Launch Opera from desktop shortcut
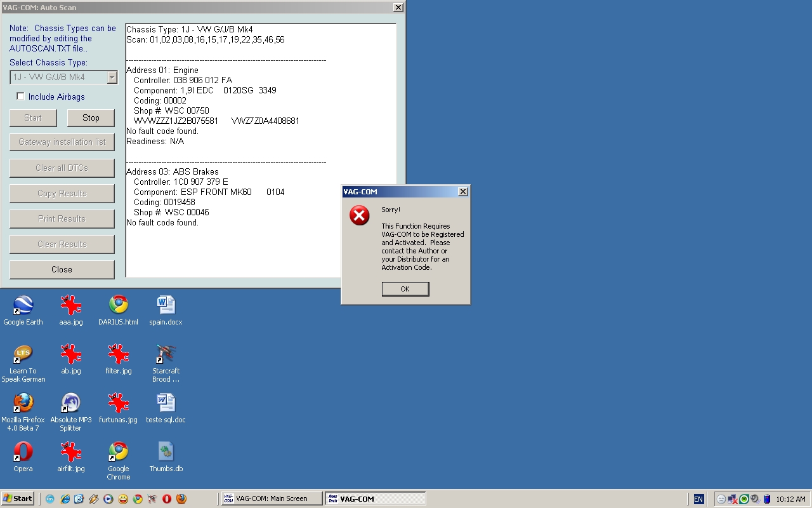812x508 pixels. point(23,457)
